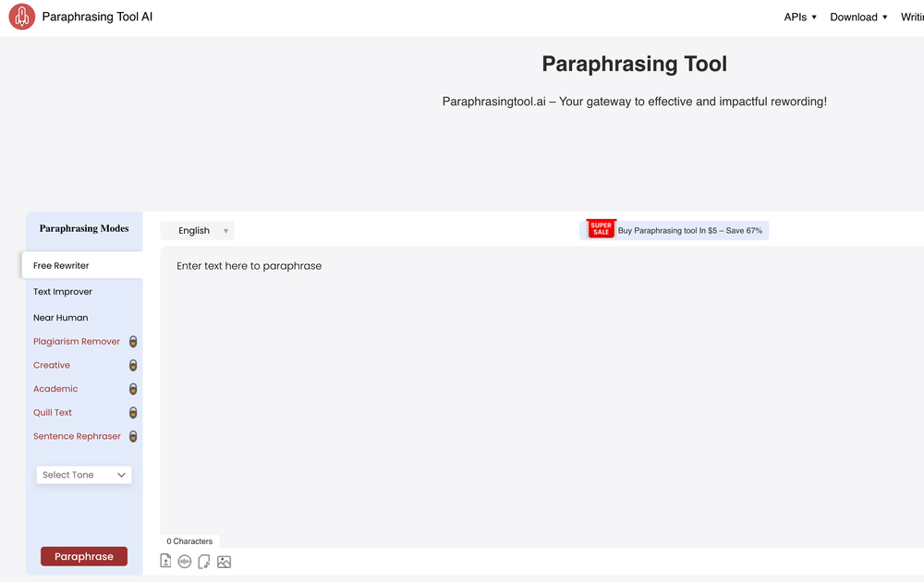The image size is (924, 582).
Task: Click the Paraphrasing Tool AI site title
Action: (x=97, y=17)
